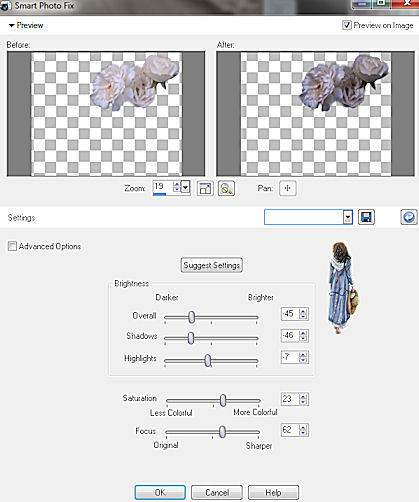Image resolution: width=419 pixels, height=502 pixels.
Task: Increase the Saturation spinner value
Action: coord(303,396)
